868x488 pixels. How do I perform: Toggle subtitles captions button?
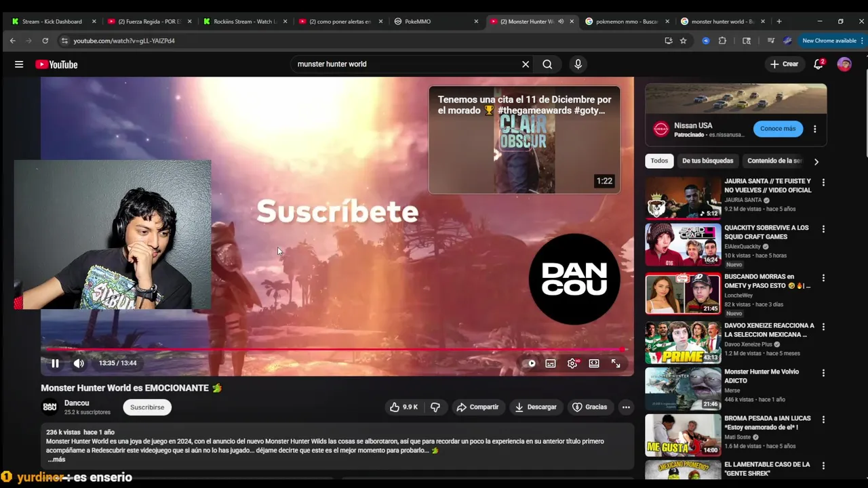(x=551, y=363)
